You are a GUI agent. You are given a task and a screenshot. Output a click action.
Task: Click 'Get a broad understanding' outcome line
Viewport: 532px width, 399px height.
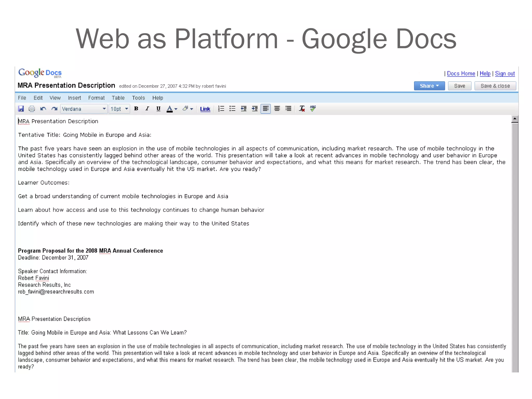click(123, 196)
